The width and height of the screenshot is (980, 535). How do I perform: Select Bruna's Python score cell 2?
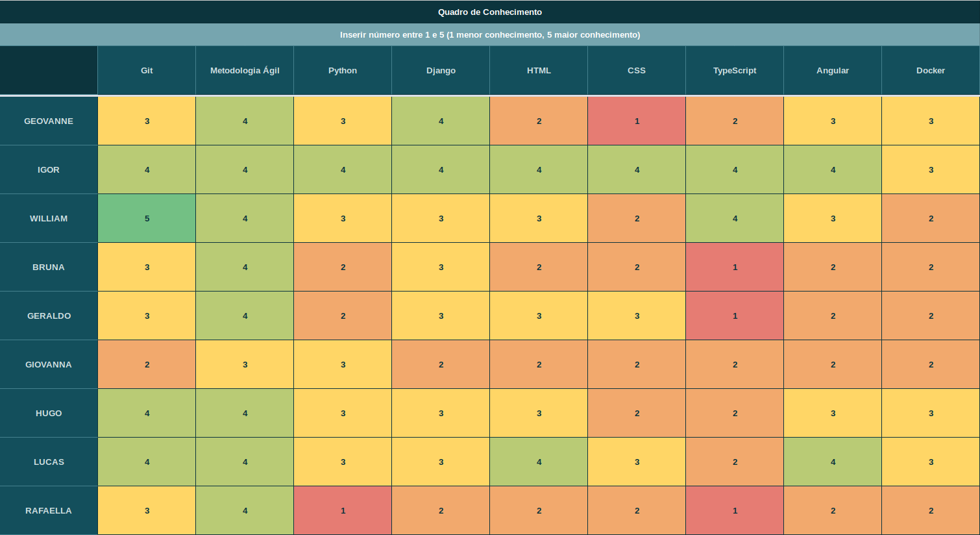[343, 267]
